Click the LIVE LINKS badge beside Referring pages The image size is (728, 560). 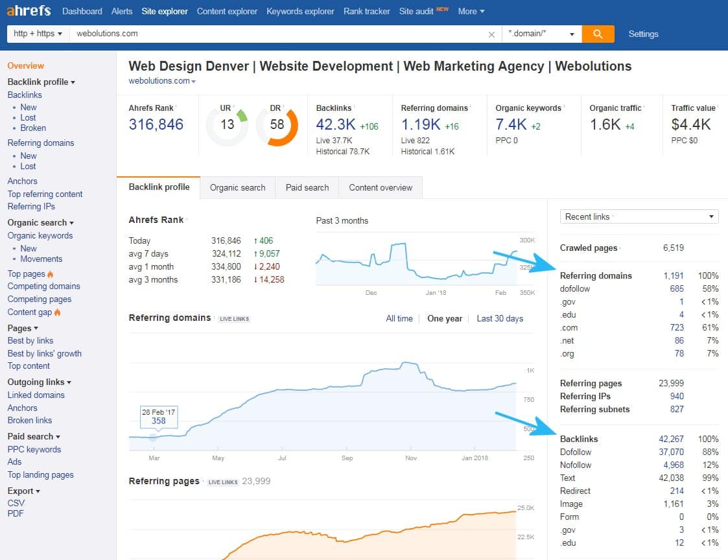(223, 482)
